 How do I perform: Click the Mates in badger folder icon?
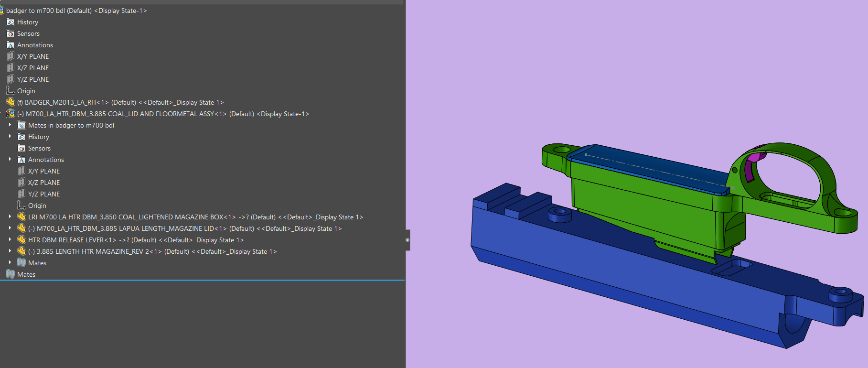click(x=21, y=125)
